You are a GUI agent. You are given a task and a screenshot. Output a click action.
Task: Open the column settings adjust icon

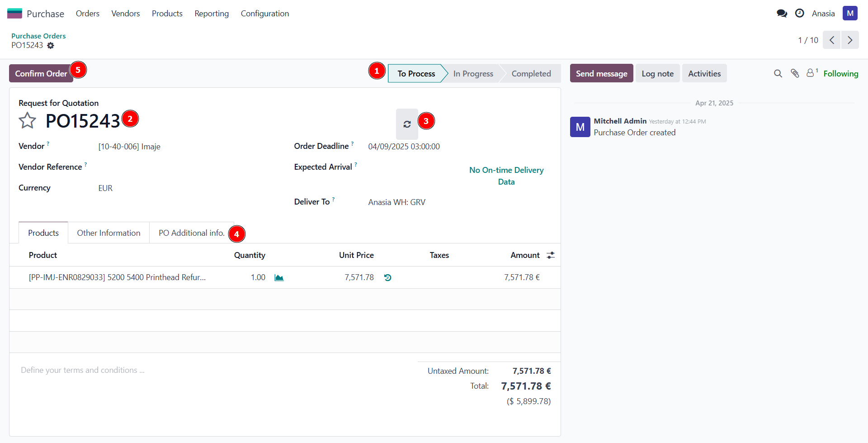click(550, 255)
